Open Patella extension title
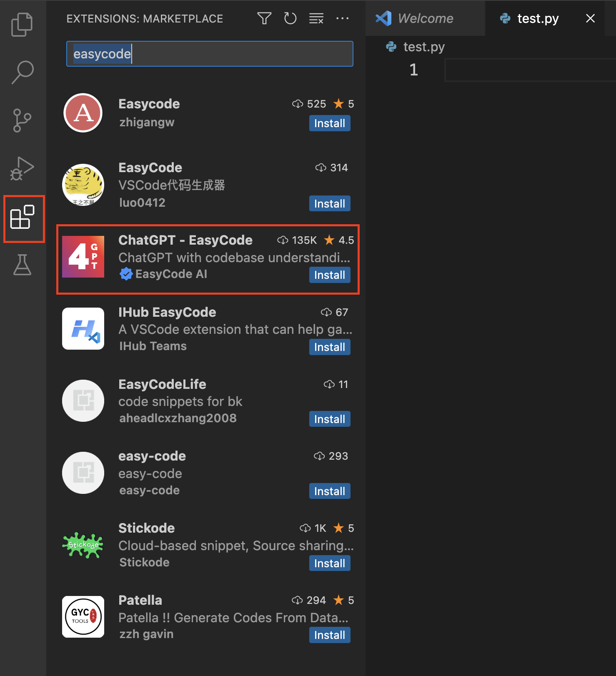This screenshot has width=616, height=676. [140, 600]
